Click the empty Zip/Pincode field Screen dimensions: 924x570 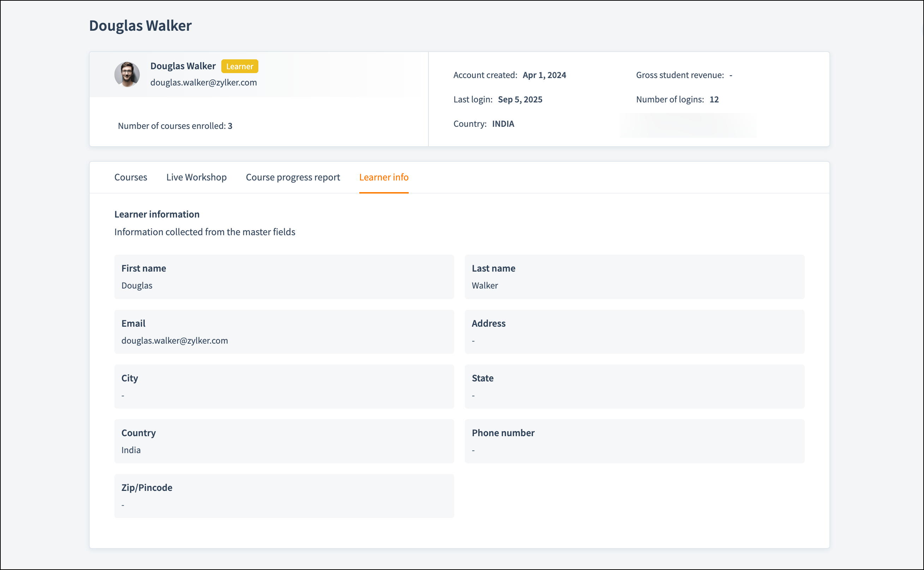tap(284, 496)
